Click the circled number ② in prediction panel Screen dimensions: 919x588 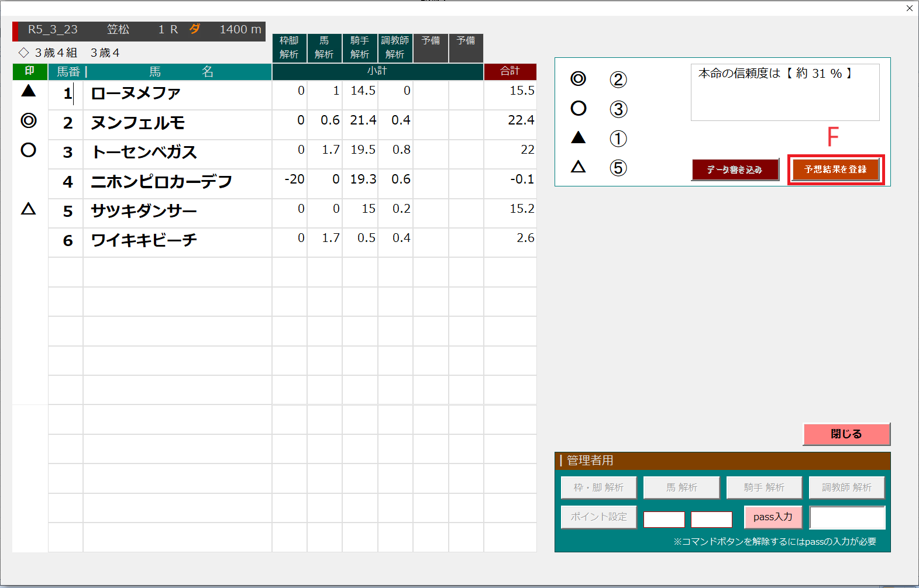pos(618,79)
